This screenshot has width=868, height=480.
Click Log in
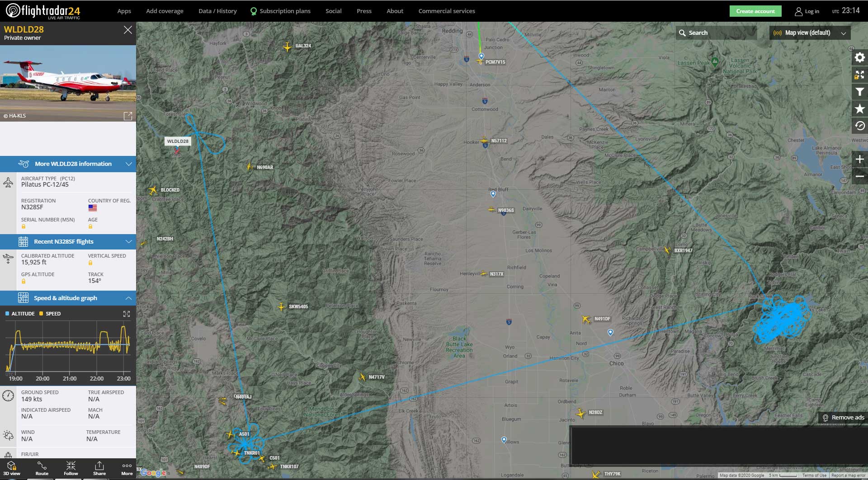pos(807,11)
